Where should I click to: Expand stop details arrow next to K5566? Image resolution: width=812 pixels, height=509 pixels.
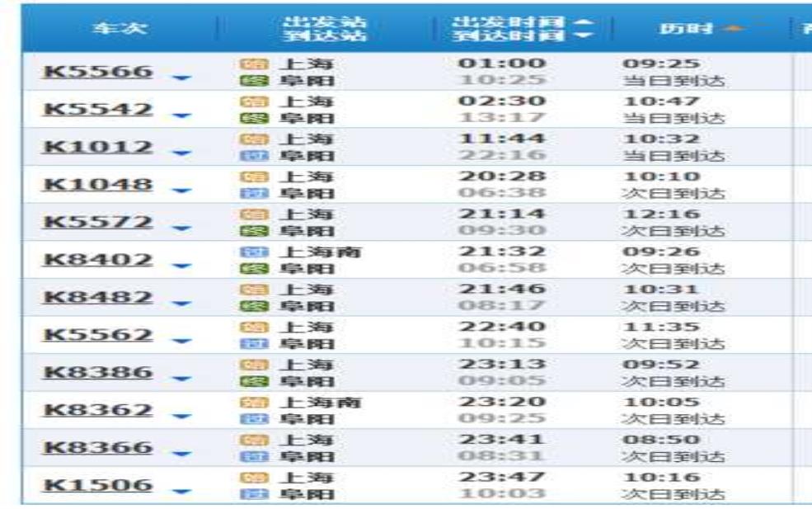181,78
